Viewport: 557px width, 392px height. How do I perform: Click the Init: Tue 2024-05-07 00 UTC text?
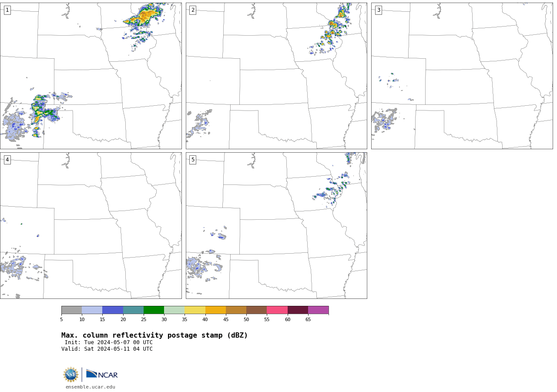(109, 342)
